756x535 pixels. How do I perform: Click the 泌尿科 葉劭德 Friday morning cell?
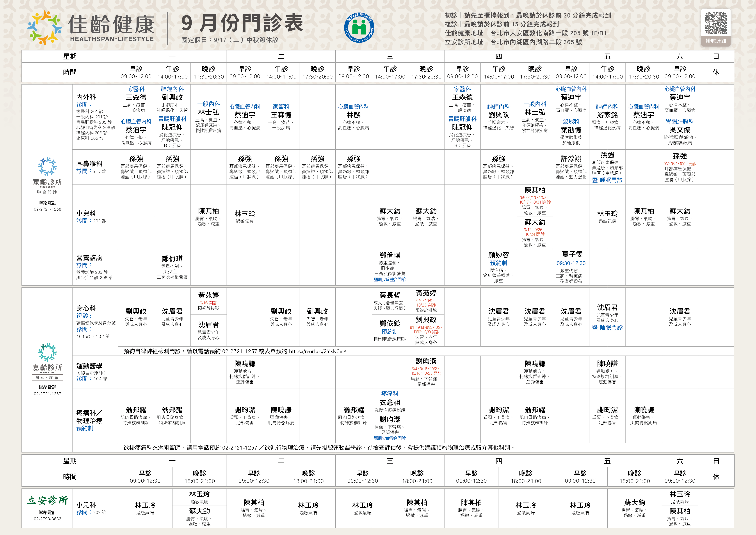pyautogui.click(x=571, y=130)
